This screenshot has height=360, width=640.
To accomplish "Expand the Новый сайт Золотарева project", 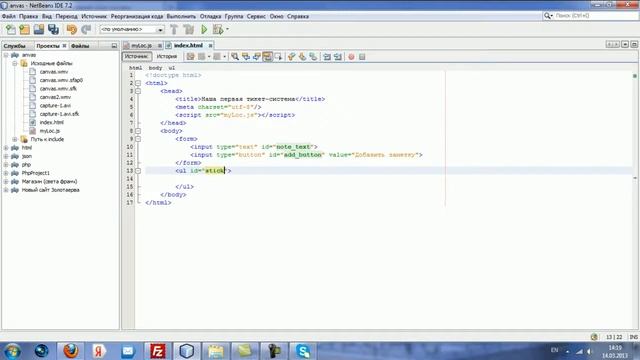I will click(6, 190).
